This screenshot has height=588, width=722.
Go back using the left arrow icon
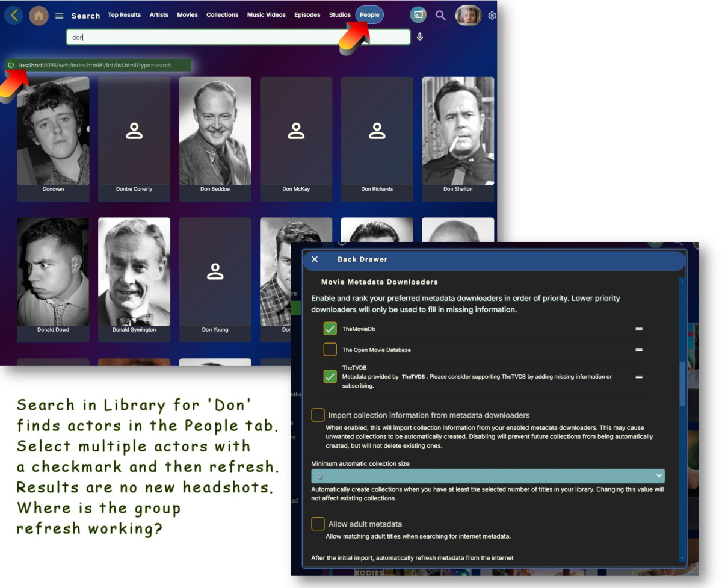13,14
